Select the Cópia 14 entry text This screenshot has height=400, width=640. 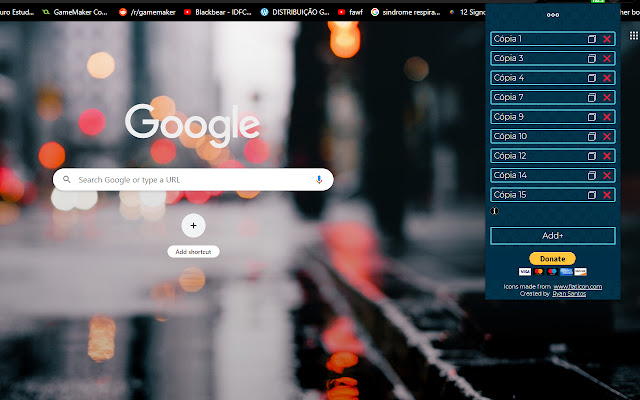coord(510,176)
